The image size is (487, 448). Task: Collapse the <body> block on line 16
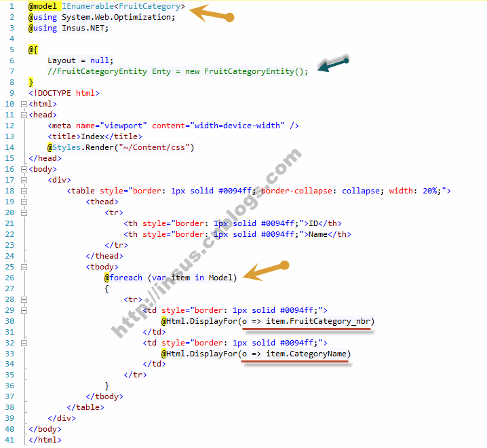[x=24, y=170]
